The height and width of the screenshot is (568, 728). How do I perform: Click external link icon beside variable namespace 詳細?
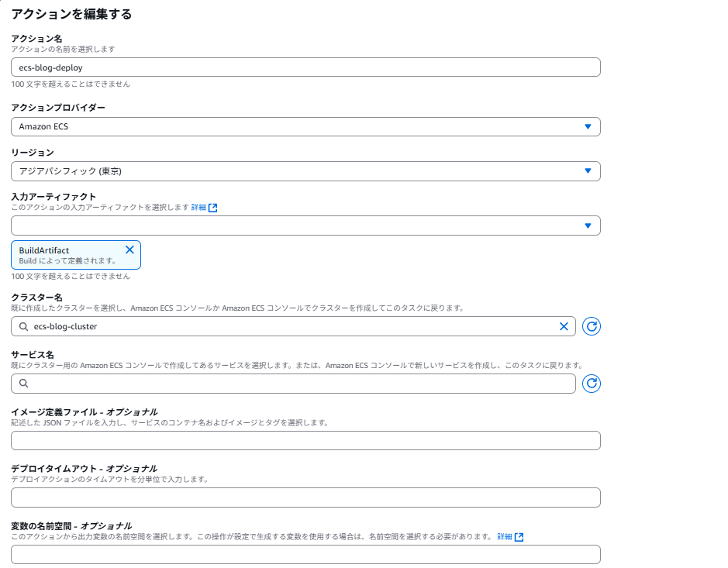point(519,537)
